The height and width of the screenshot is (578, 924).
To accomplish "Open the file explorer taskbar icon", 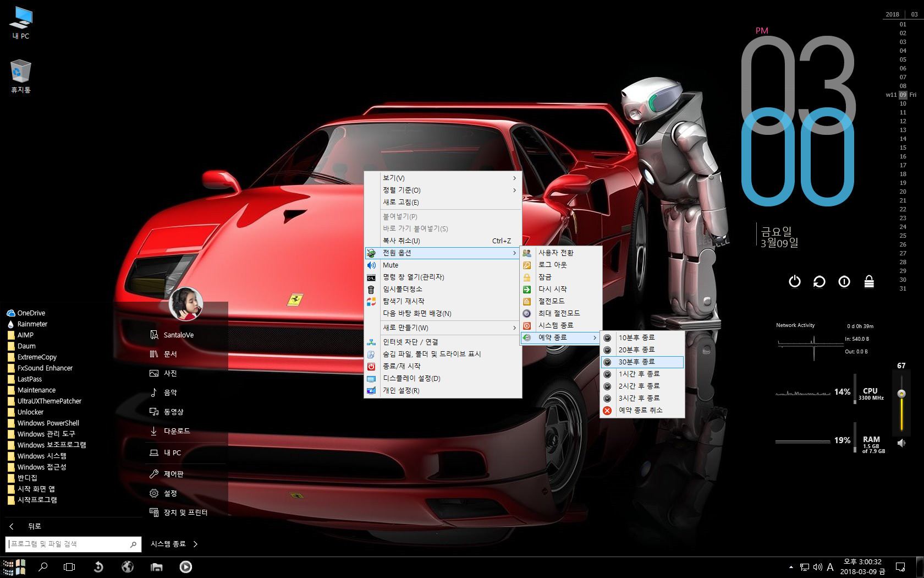I will [157, 567].
